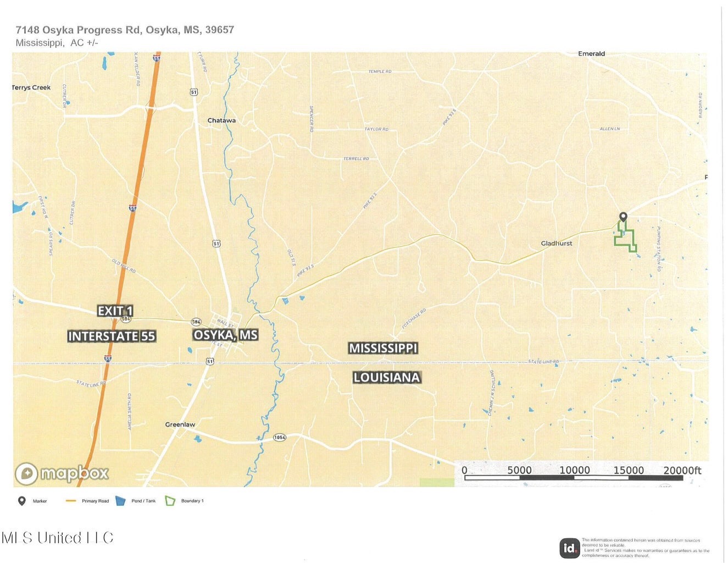Click the 'EXIT 1' map label
Screen dimensions: 728x563
coord(115,311)
